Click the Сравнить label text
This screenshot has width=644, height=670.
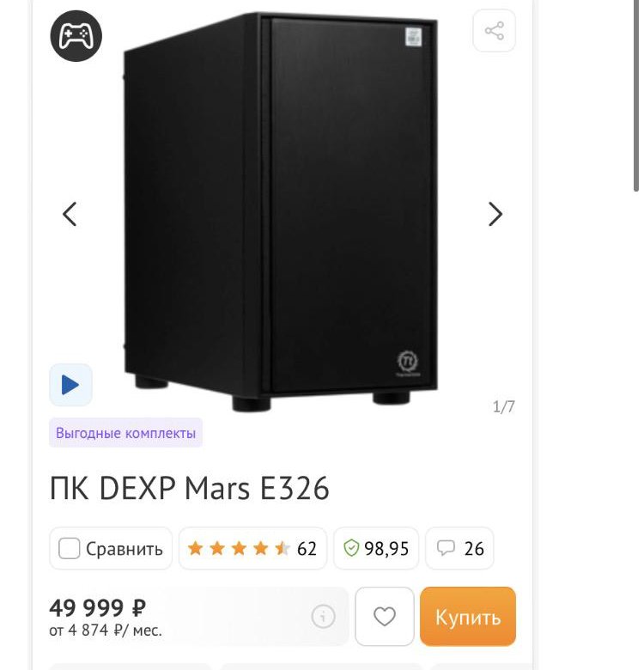point(125,549)
